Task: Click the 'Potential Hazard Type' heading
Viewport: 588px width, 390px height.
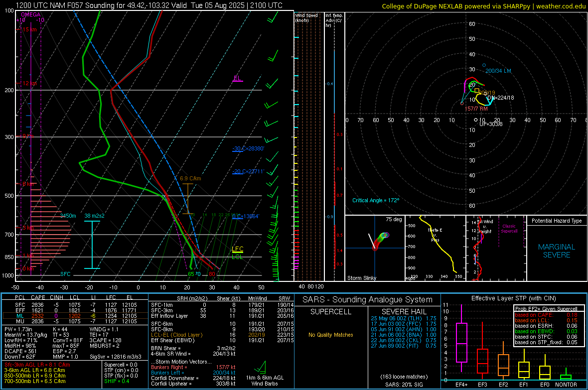Action: pos(557,221)
